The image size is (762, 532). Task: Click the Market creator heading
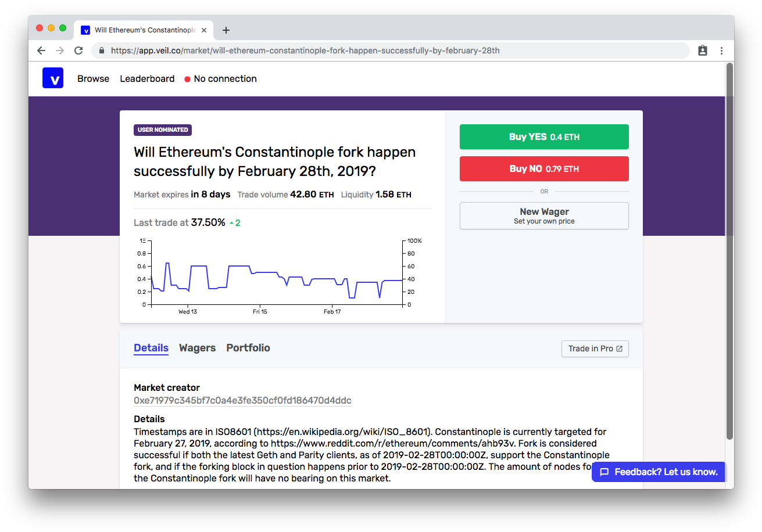pos(167,387)
